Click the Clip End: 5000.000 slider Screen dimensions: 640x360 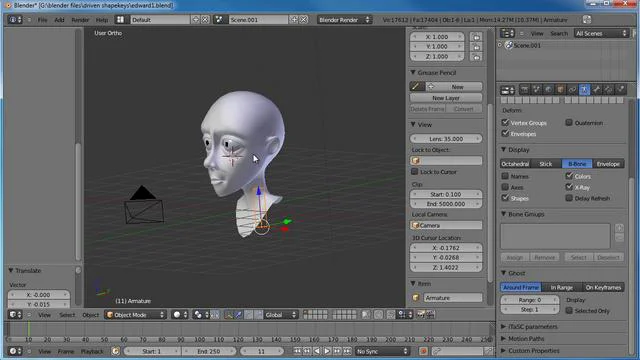(x=446, y=204)
